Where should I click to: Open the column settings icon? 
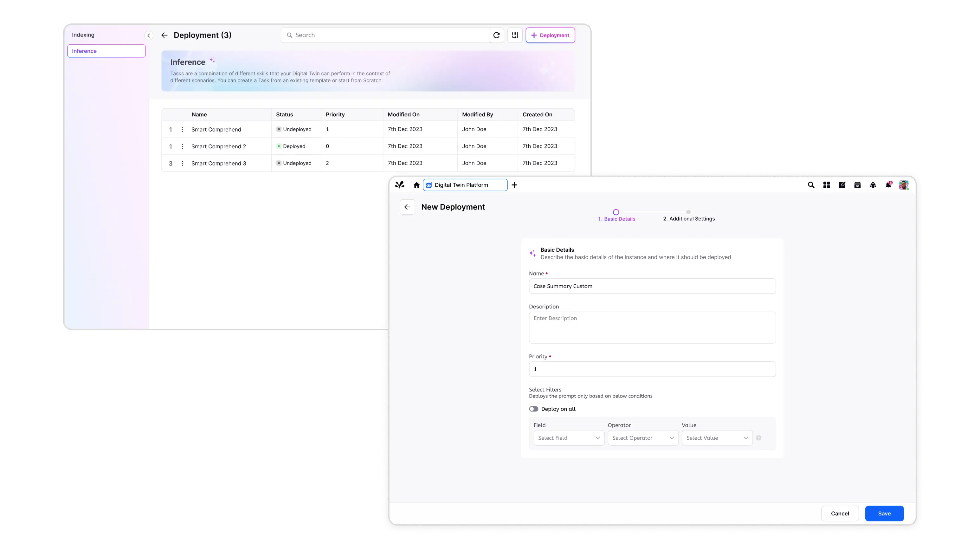515,35
